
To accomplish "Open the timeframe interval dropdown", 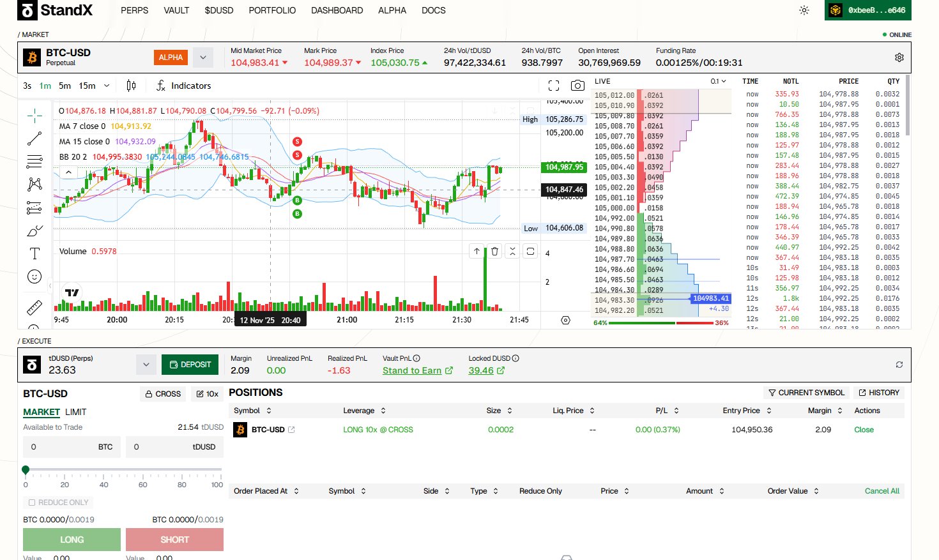I will tap(107, 86).
